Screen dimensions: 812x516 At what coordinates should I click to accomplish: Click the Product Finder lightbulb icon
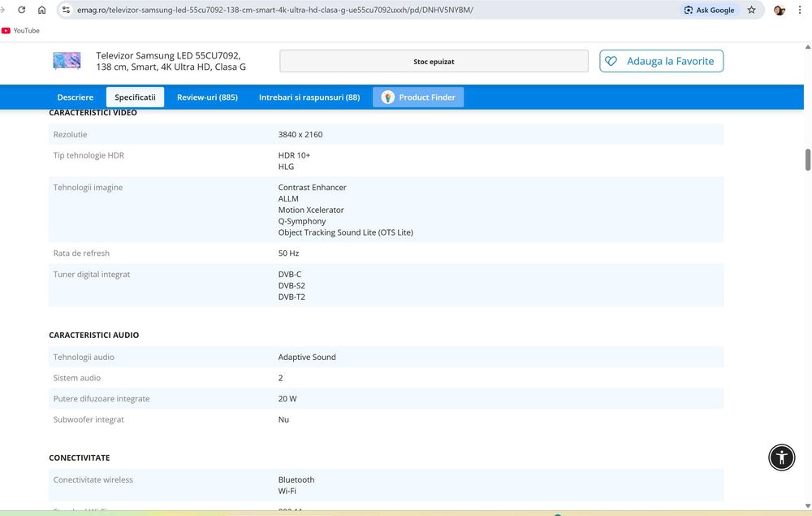[388, 97]
